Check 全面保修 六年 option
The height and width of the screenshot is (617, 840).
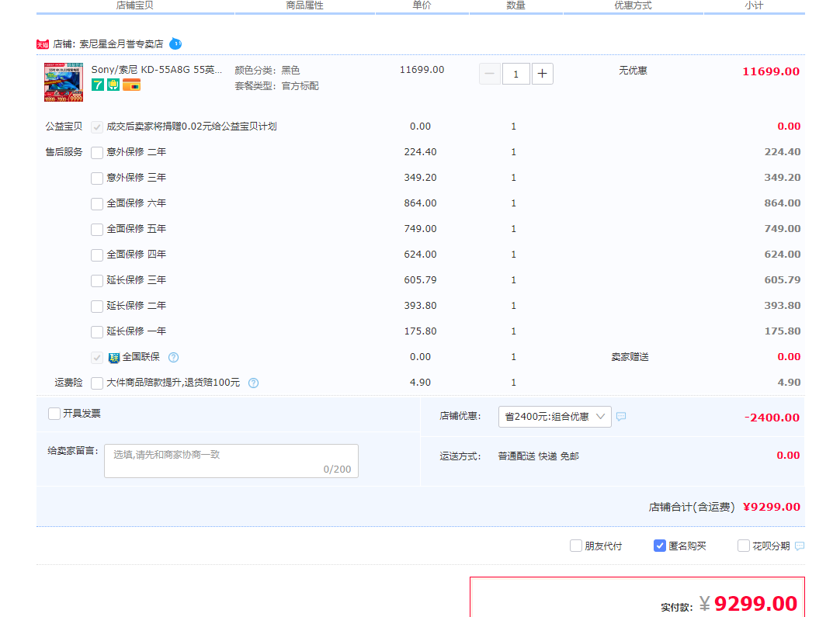[x=97, y=204]
